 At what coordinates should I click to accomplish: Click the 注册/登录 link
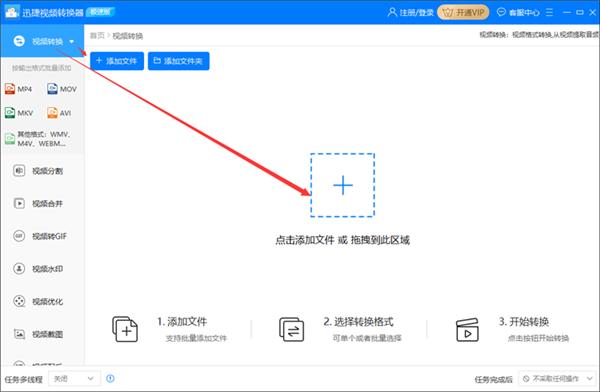[416, 13]
